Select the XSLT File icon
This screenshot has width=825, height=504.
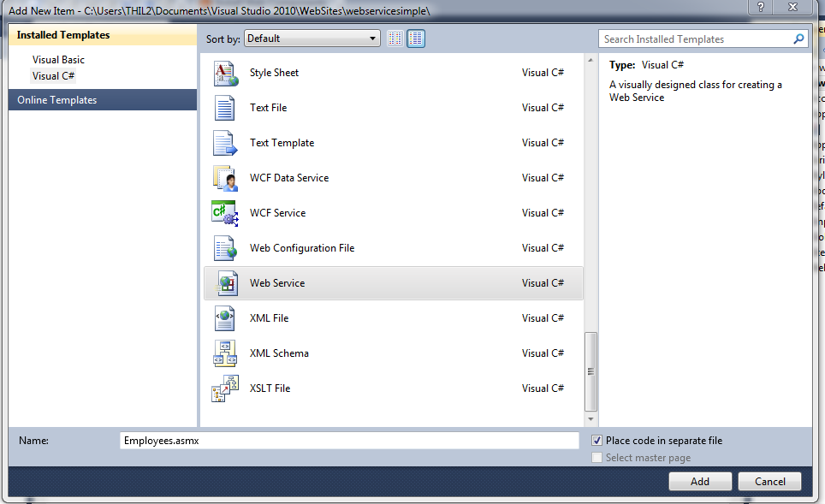pos(224,388)
